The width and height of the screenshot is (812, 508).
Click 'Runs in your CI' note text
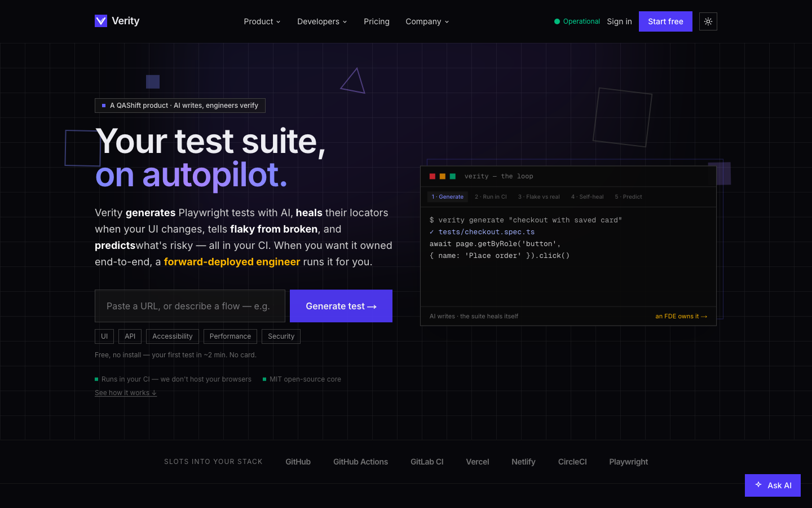click(176, 379)
